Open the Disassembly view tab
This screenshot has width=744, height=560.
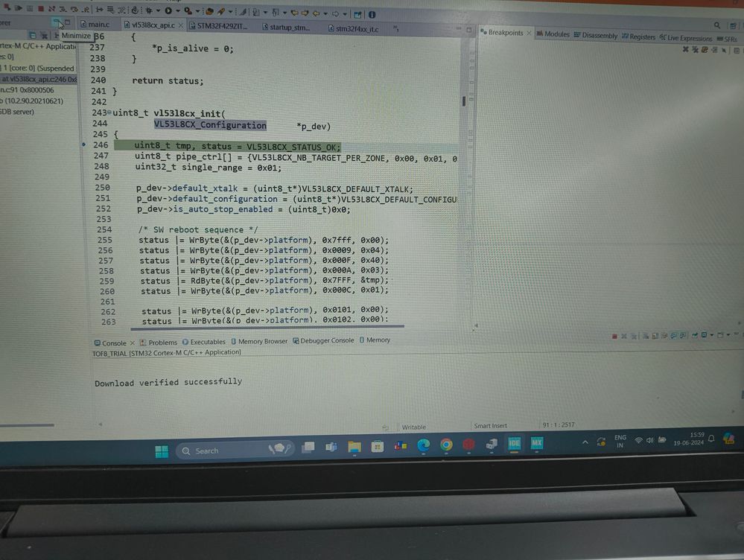coord(596,35)
